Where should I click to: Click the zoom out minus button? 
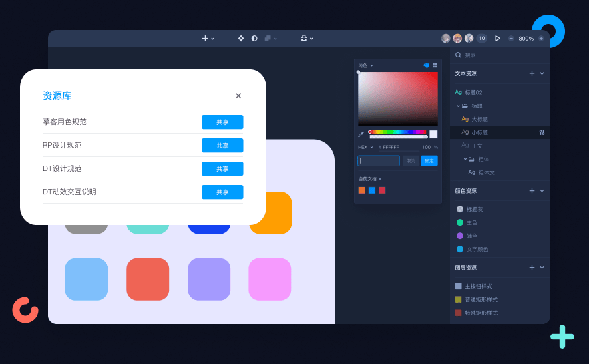pos(511,39)
